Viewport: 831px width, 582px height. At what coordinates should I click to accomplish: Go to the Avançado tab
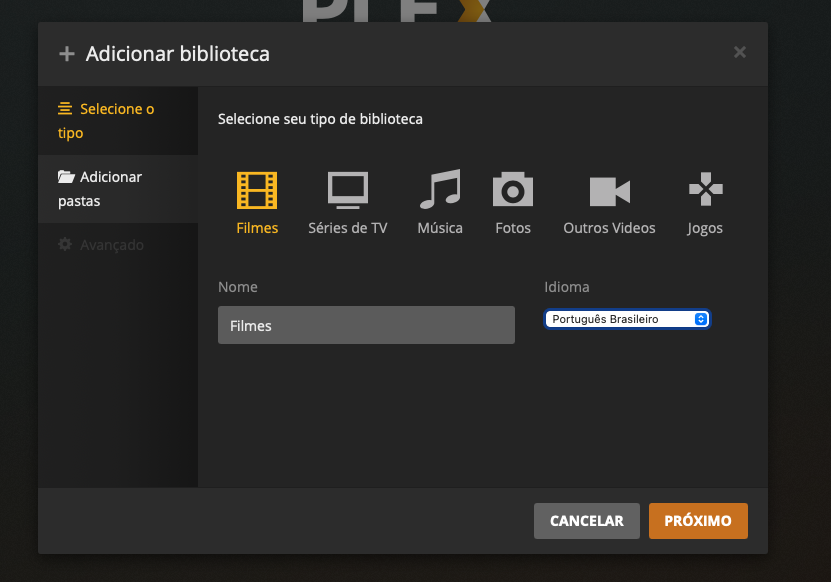point(111,245)
